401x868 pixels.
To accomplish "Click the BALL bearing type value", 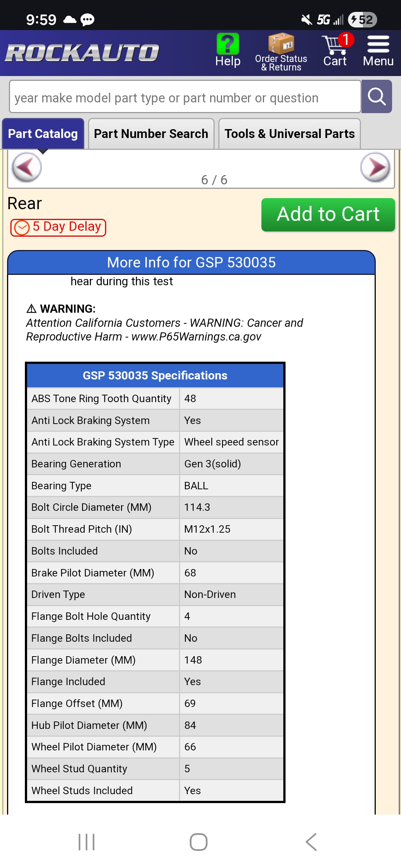I will pyautogui.click(x=196, y=486).
